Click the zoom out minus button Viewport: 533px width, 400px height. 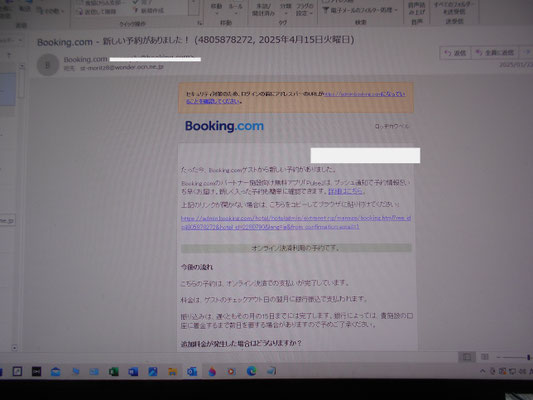coord(498,357)
